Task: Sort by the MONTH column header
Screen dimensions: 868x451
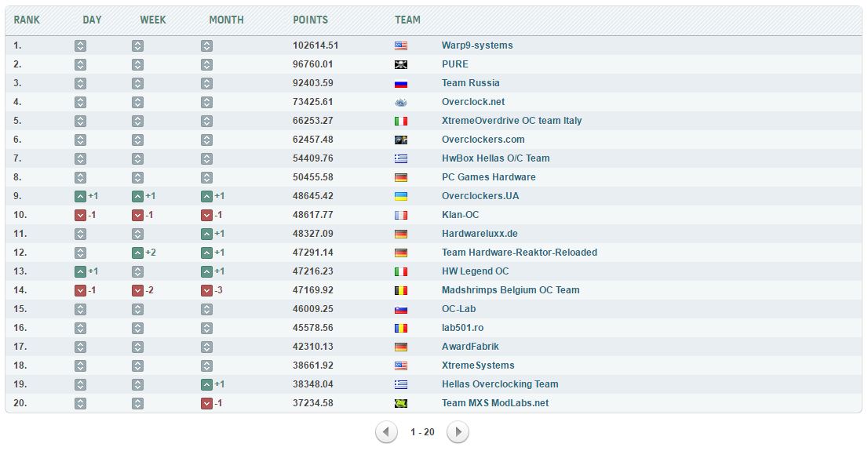Action: (226, 20)
